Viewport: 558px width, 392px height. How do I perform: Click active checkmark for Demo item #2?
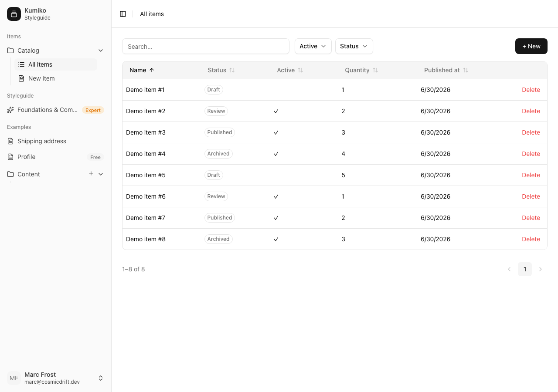point(276,111)
